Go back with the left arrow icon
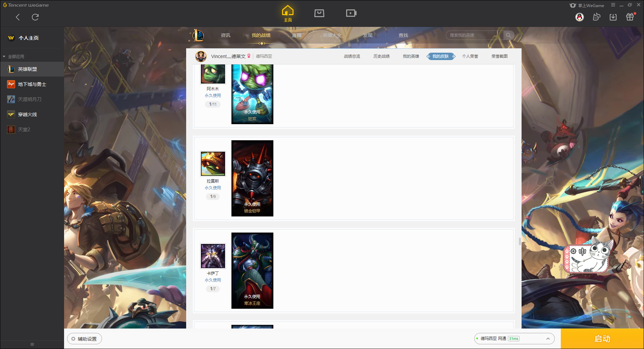Screen dimensions: 644x349 (18, 17)
